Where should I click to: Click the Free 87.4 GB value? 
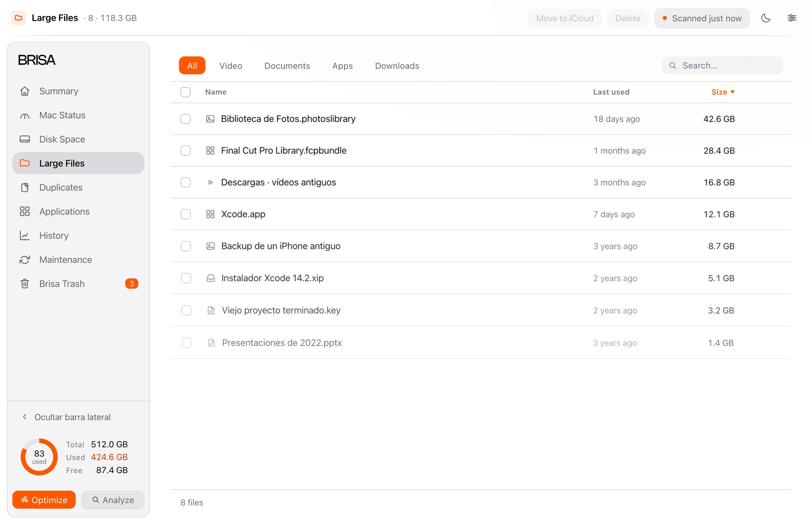tap(112, 470)
